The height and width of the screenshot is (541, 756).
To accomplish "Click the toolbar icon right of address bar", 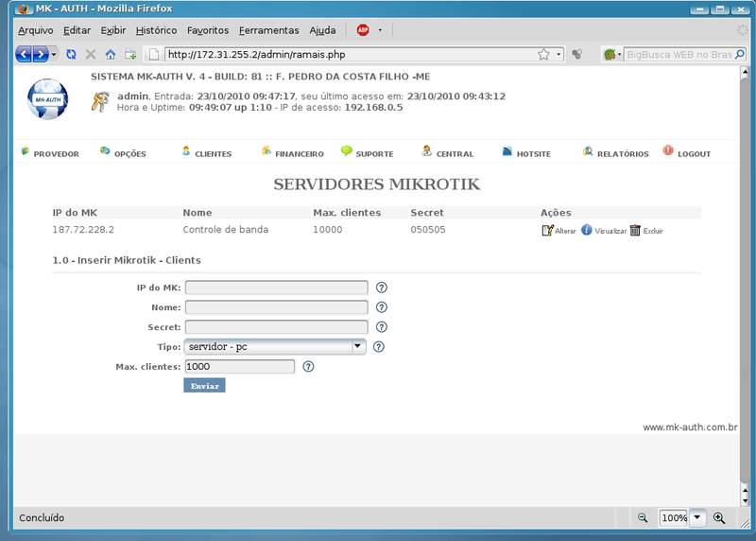I will coord(576,54).
